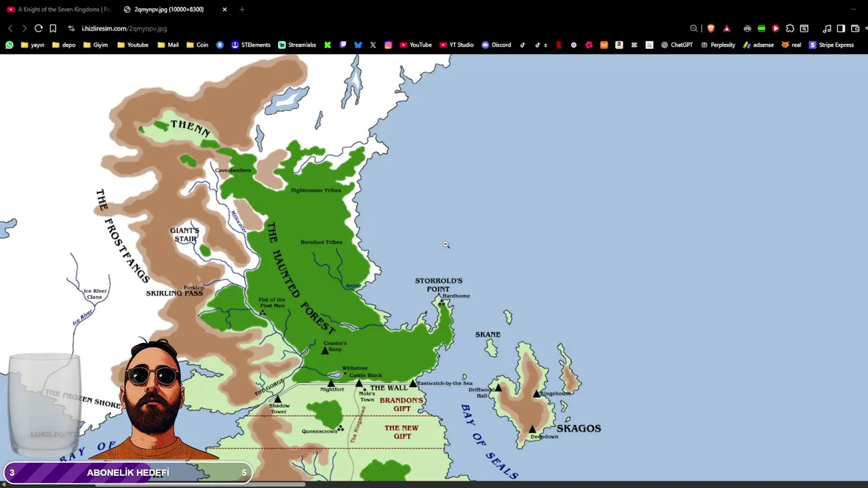Open the ChatGPT bookmark
Viewport: 868px width, 488px height.
[676, 45]
